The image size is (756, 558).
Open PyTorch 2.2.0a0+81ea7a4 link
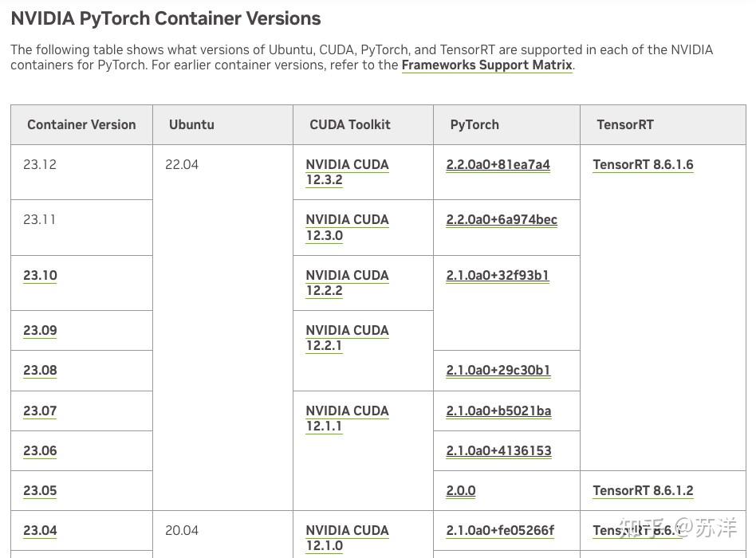[498, 165]
